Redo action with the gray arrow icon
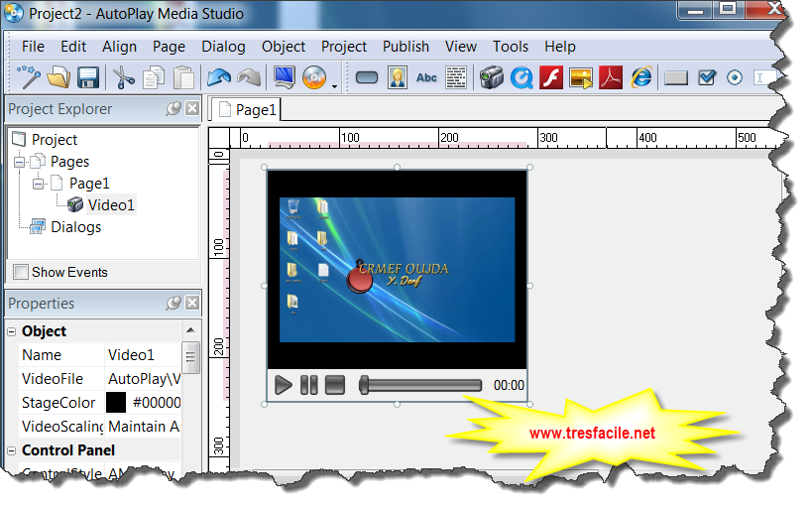The width and height of the screenshot is (812, 508). pos(249,77)
